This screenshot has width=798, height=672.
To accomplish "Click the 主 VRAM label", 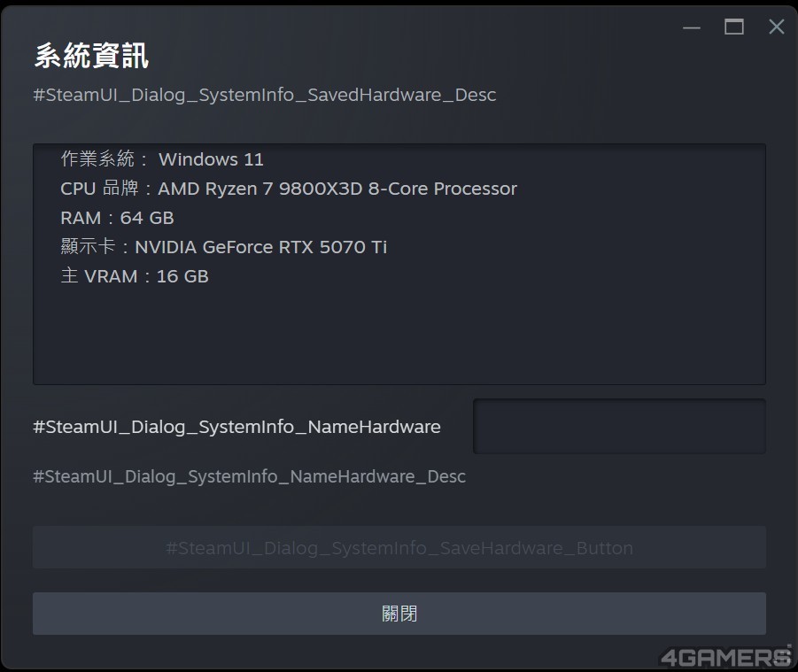I will tap(99, 276).
